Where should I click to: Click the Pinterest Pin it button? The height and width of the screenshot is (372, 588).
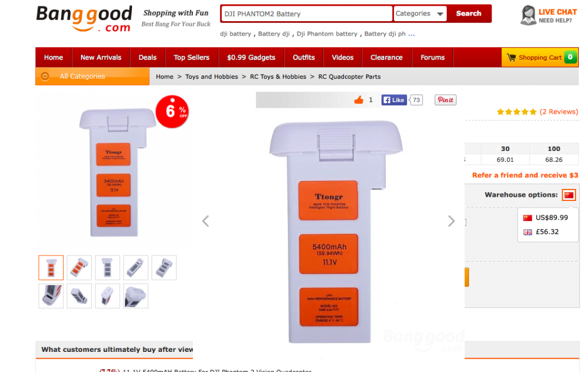click(445, 100)
